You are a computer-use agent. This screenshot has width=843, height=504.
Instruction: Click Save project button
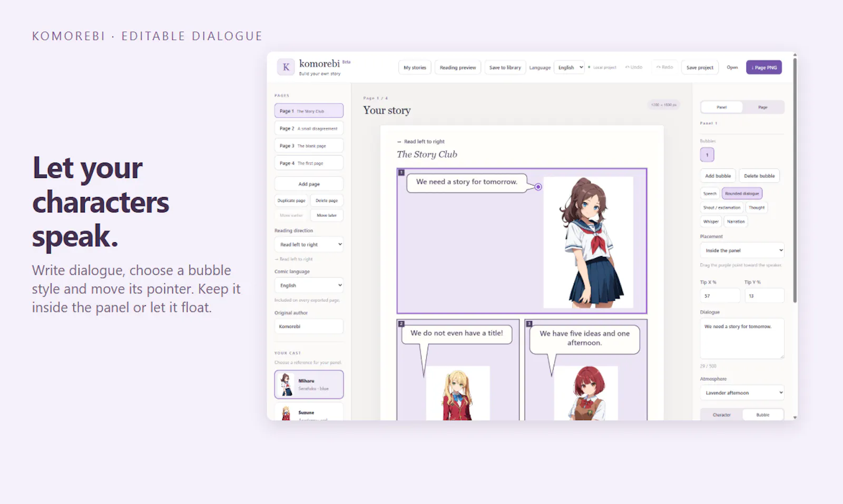pos(700,67)
